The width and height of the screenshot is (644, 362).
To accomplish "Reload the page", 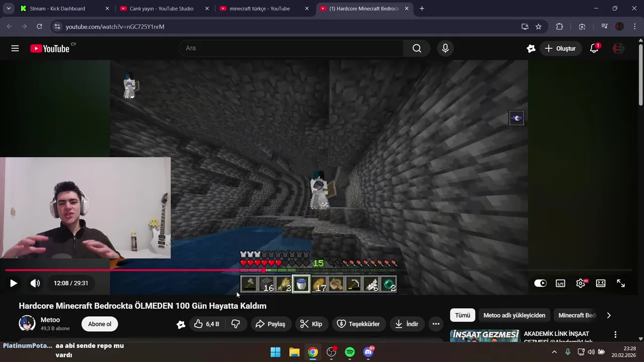I will [39, 27].
